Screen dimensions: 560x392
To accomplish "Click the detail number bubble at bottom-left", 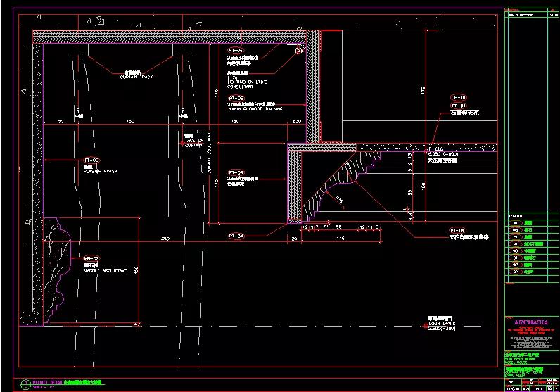I will 26,384.
